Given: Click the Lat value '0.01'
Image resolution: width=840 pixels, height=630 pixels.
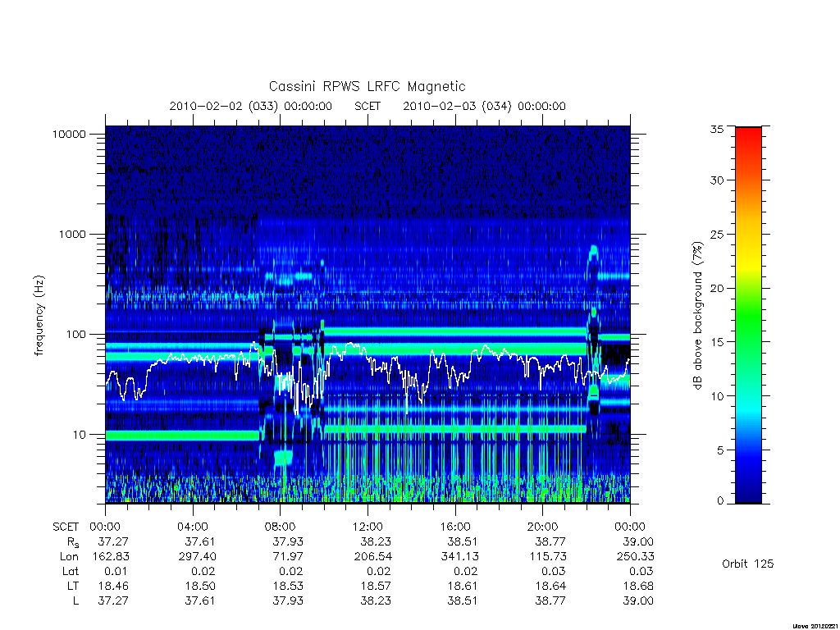Looking at the screenshot, I should pyautogui.click(x=116, y=571).
